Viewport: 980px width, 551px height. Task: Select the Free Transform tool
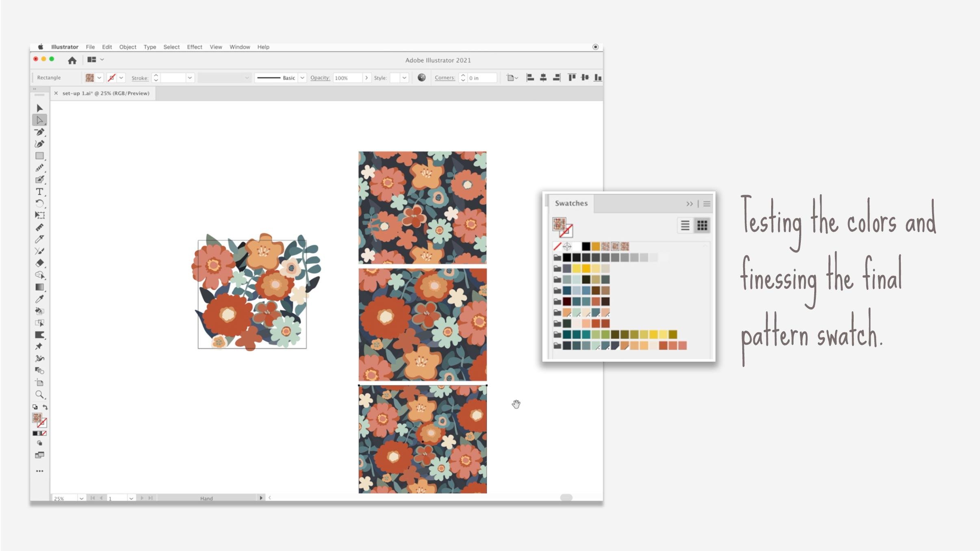pyautogui.click(x=39, y=215)
